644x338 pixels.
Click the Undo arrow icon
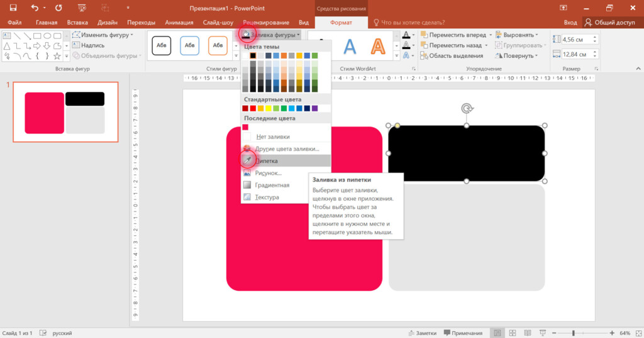pyautogui.click(x=35, y=8)
